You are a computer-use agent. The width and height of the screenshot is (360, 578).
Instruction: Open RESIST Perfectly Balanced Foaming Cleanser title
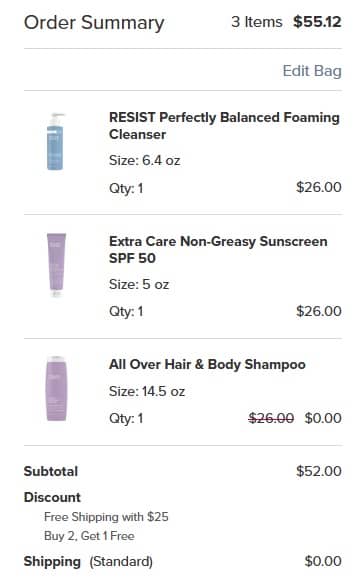[x=224, y=126]
